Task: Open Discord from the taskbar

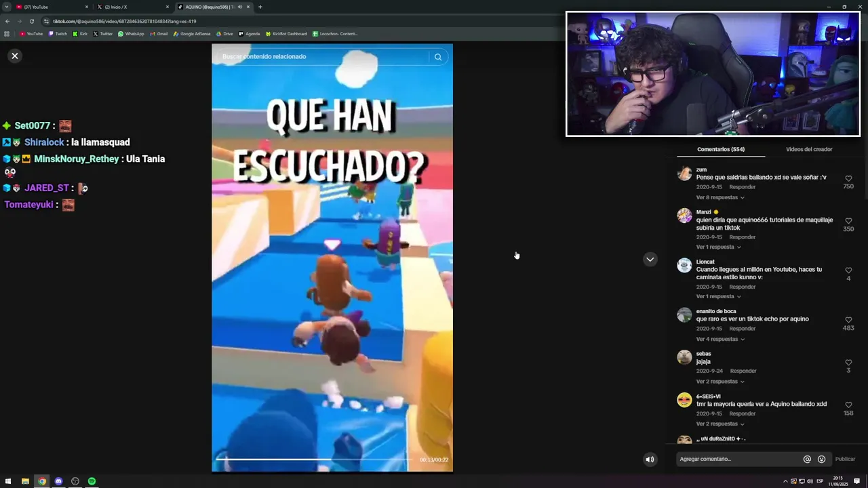Action: click(x=58, y=481)
